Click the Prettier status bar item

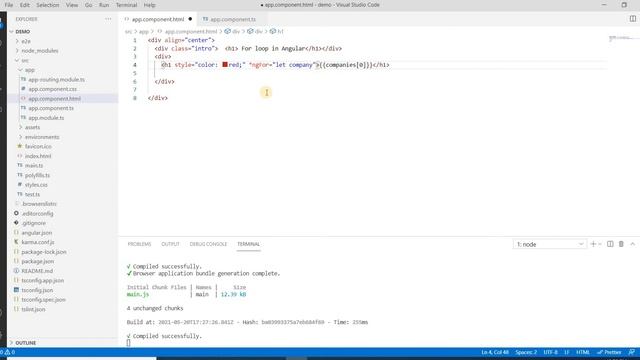pos(609,352)
